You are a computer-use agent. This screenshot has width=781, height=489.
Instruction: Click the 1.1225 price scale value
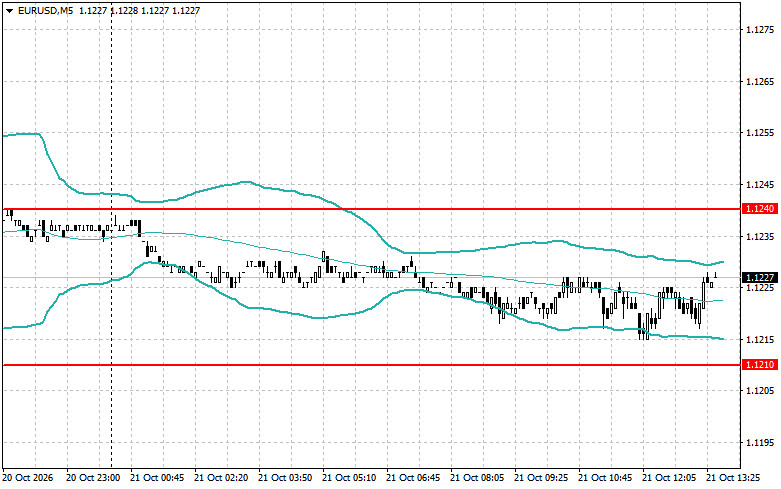[x=760, y=288]
